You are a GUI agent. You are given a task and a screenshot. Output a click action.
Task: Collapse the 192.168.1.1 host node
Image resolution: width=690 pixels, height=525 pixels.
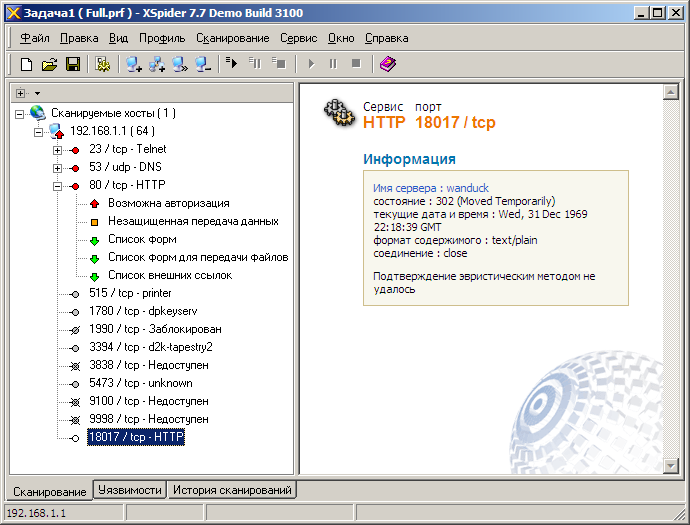tap(38, 132)
